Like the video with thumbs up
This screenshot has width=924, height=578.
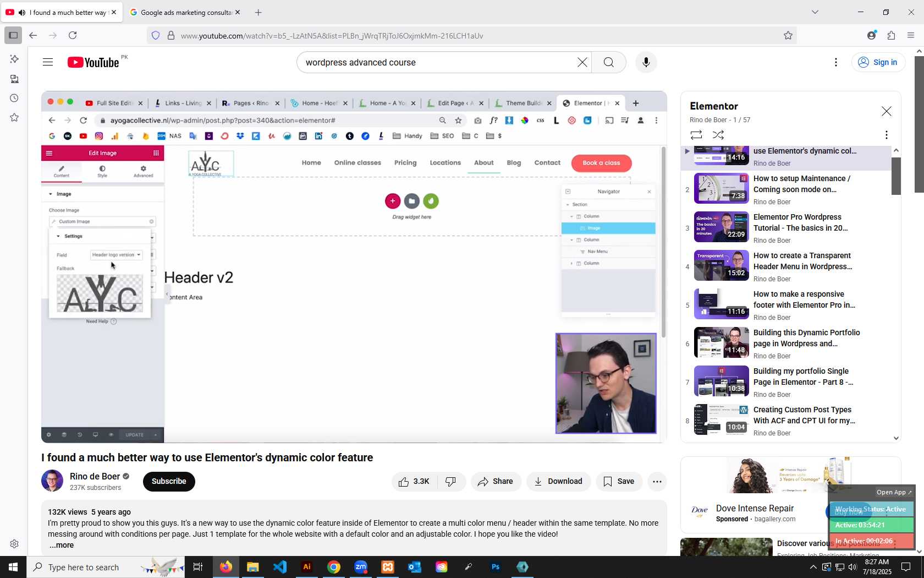pos(414,482)
